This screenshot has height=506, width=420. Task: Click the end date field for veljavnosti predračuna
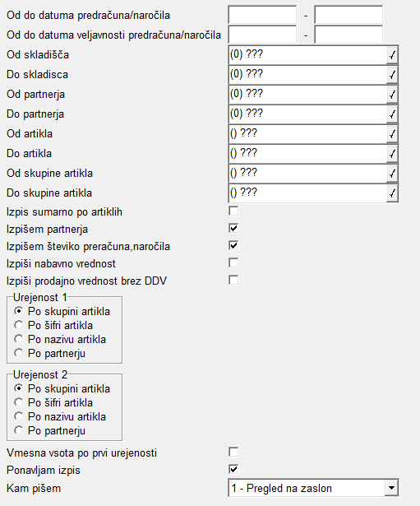point(348,35)
